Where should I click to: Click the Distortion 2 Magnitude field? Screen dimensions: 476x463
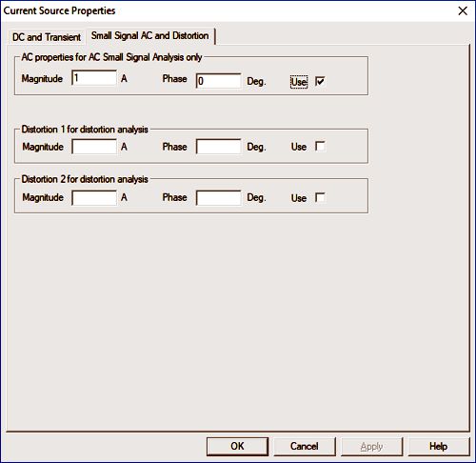tap(94, 197)
